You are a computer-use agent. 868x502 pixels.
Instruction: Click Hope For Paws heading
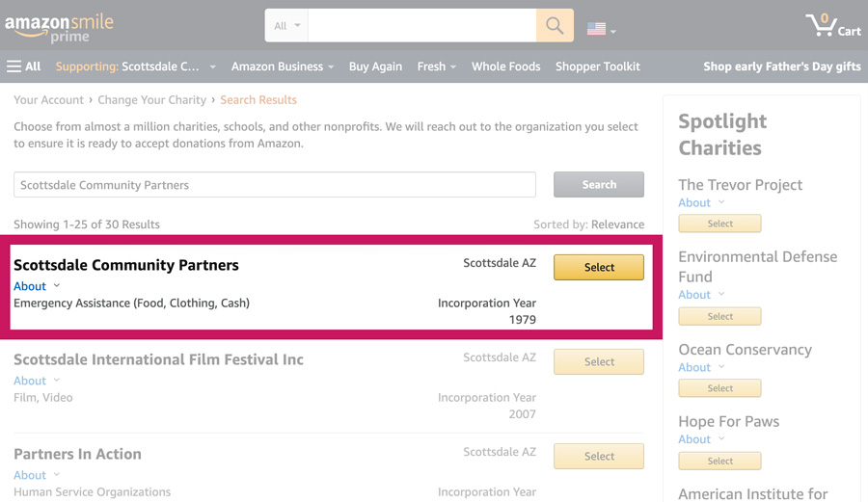pos(728,421)
